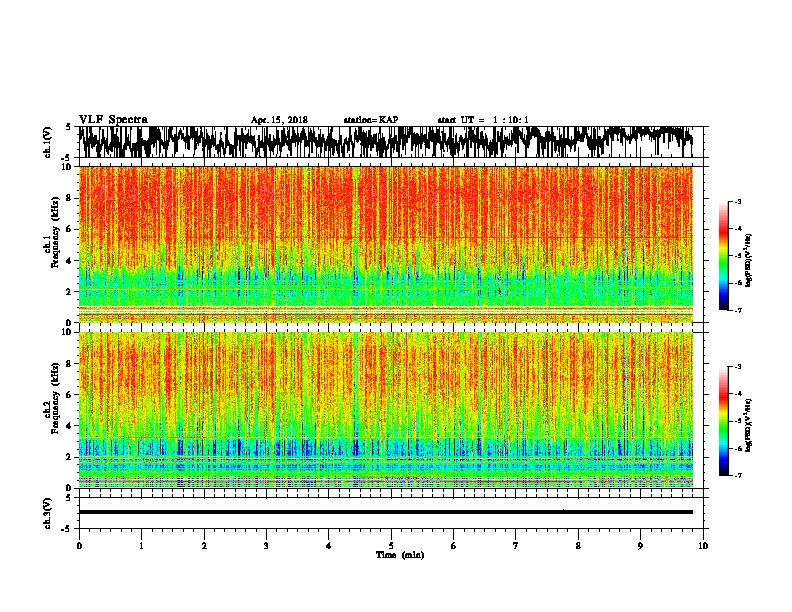Click the log(PSD) label of the ch.1 color bar
792x612 pixels.
coord(749,260)
